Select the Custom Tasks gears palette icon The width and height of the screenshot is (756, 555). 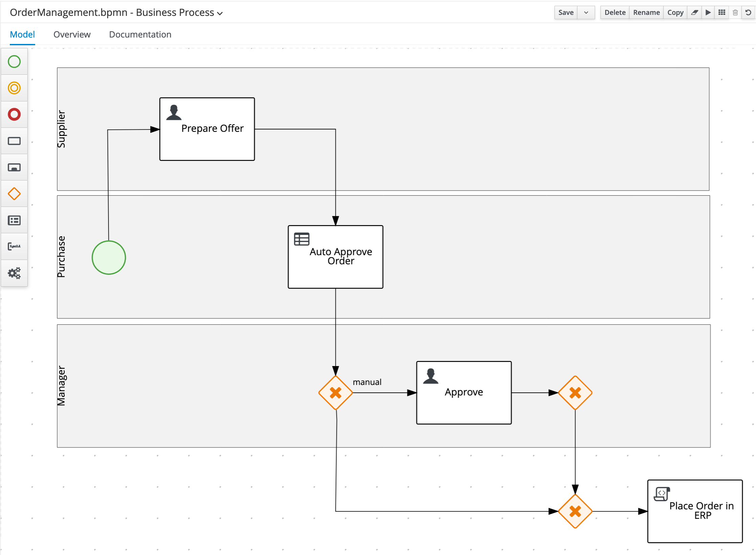point(14,273)
